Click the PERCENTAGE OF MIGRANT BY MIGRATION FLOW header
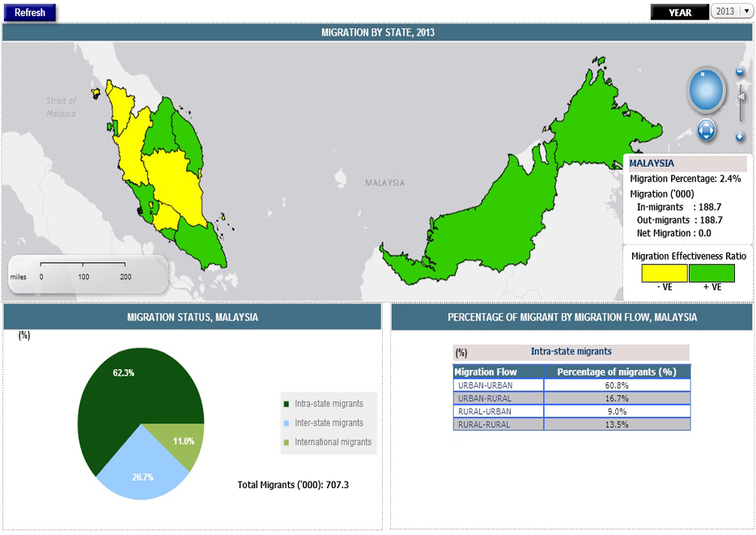Image resolution: width=756 pixels, height=535 pixels. pyautogui.click(x=571, y=317)
